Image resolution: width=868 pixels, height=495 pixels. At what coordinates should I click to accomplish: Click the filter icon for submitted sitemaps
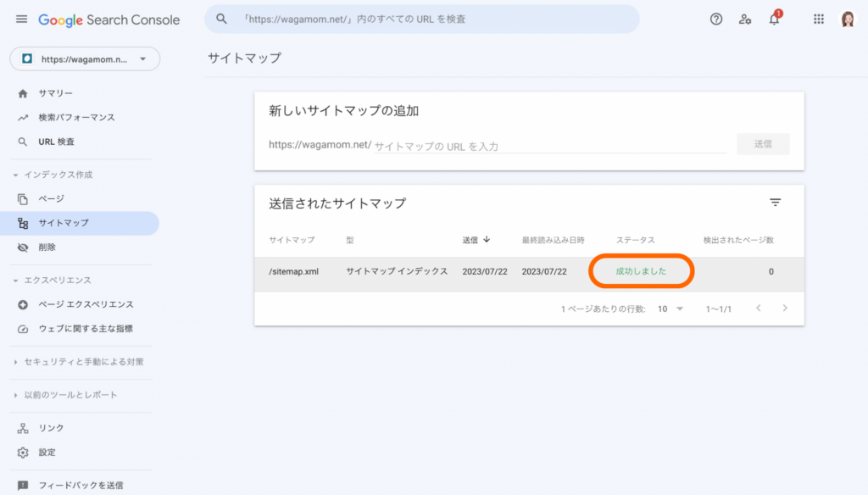click(x=775, y=203)
